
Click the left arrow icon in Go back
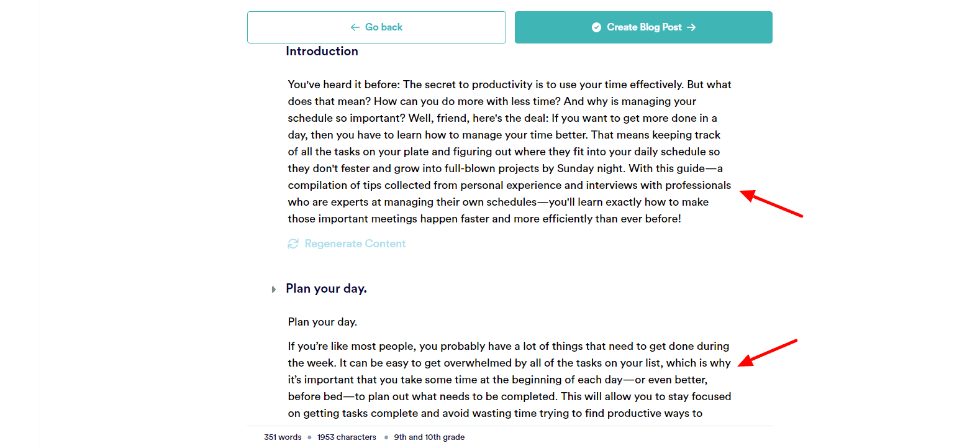tap(355, 27)
